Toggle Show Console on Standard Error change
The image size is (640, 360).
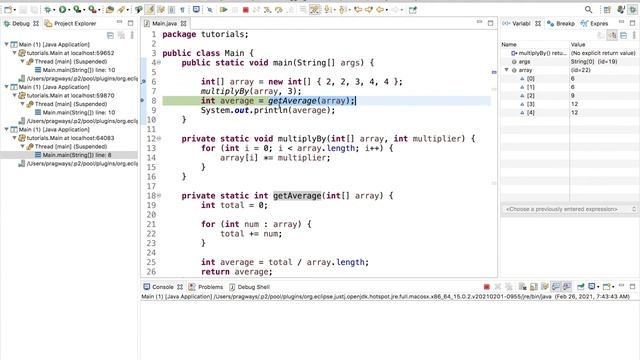(567, 287)
